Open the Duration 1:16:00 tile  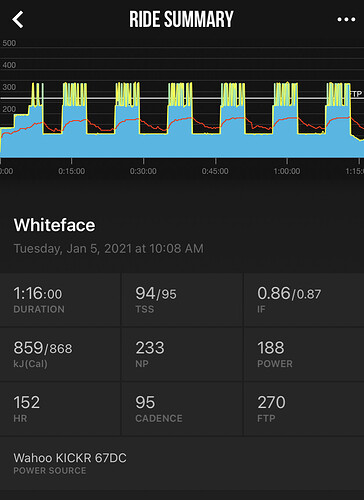[60, 300]
